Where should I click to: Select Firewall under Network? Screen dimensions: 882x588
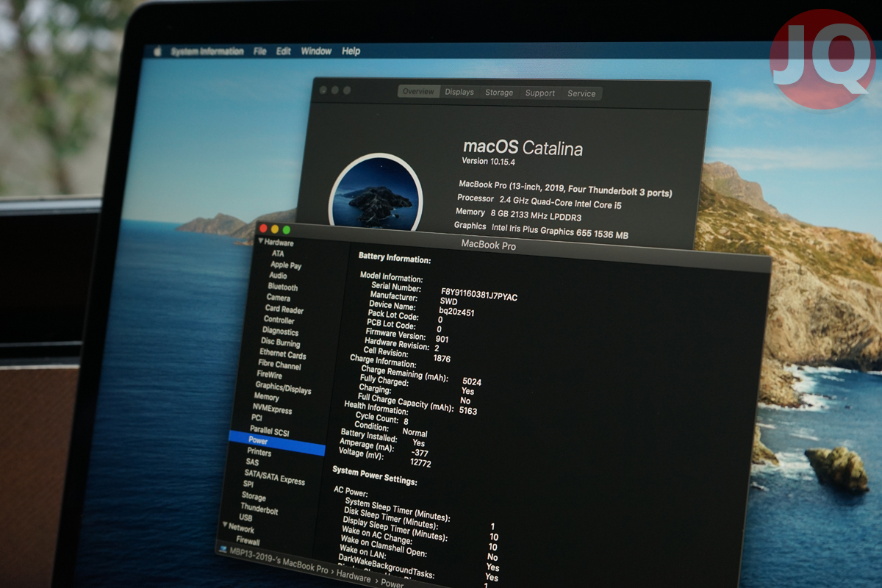[x=248, y=541]
